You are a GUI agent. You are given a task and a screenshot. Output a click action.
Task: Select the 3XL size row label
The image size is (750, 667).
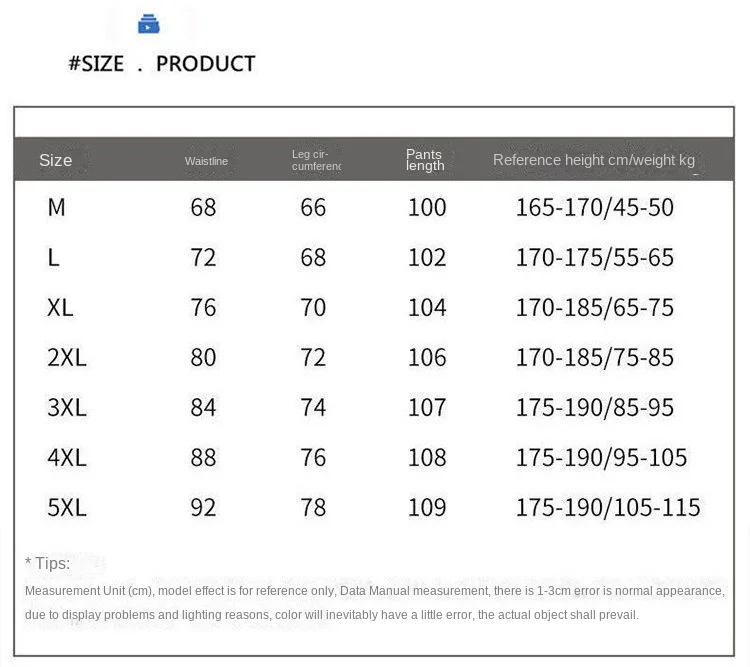67,408
